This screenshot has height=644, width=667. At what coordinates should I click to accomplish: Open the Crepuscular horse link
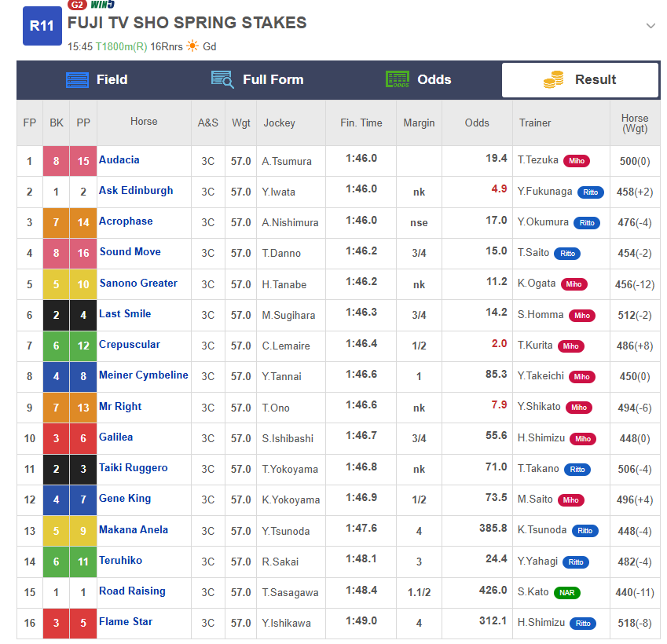click(x=130, y=345)
